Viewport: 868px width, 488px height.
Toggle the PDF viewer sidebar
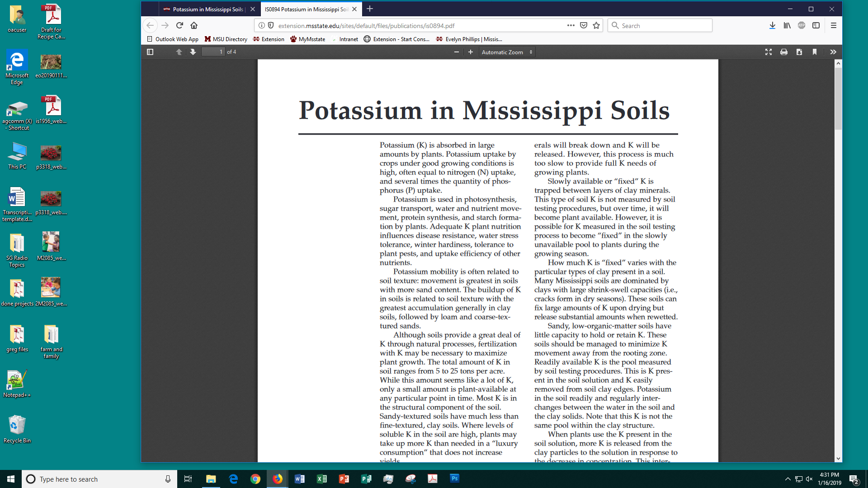pos(150,52)
